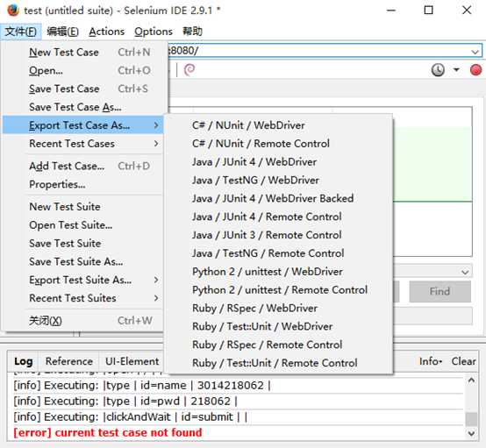
Task: Click the clickAndWait id=submit log line
Action: 130,416
